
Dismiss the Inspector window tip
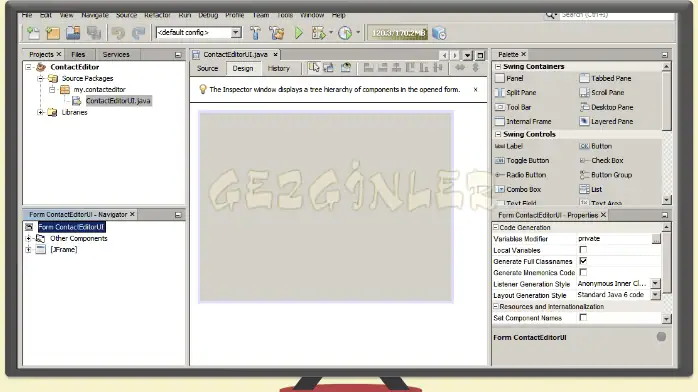(x=475, y=89)
